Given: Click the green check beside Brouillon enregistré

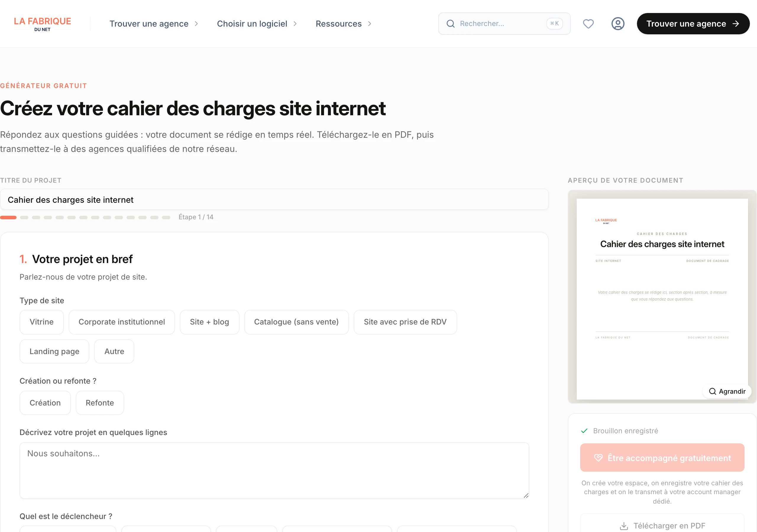Looking at the screenshot, I should 584,431.
